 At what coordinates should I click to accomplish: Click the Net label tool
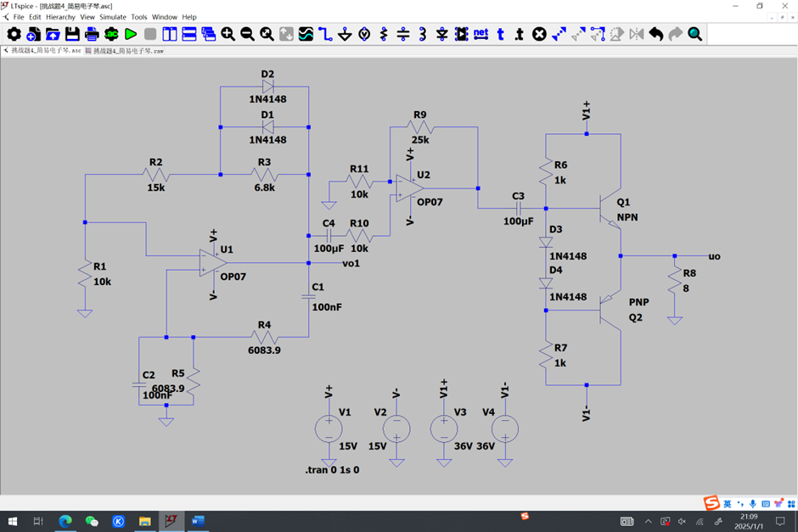[480, 34]
